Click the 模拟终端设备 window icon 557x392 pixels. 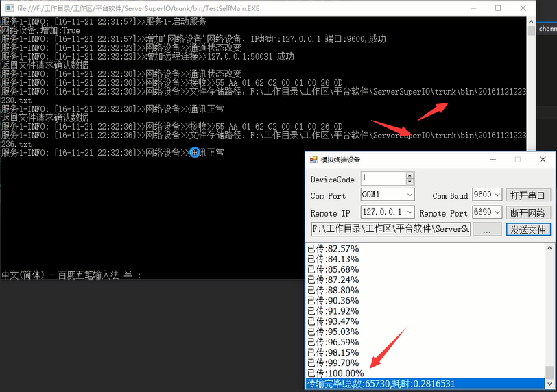[x=313, y=160]
